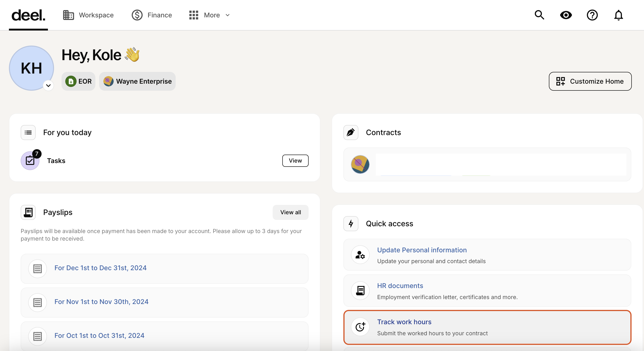The width and height of the screenshot is (644, 351).
Task: Click View all payslips
Action: (291, 212)
